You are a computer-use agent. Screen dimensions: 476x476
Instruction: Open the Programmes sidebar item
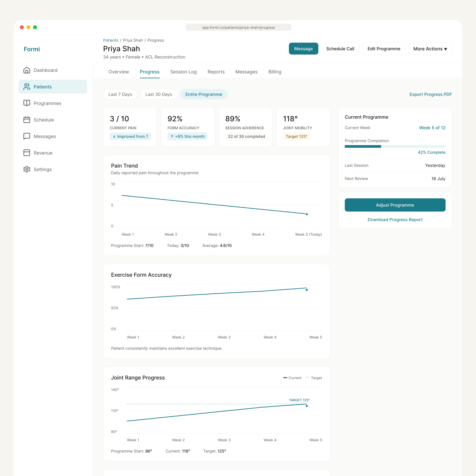point(53,103)
